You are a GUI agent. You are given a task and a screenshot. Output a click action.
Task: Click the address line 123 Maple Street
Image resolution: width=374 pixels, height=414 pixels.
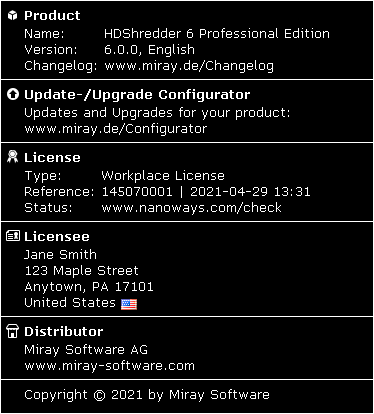point(81,271)
